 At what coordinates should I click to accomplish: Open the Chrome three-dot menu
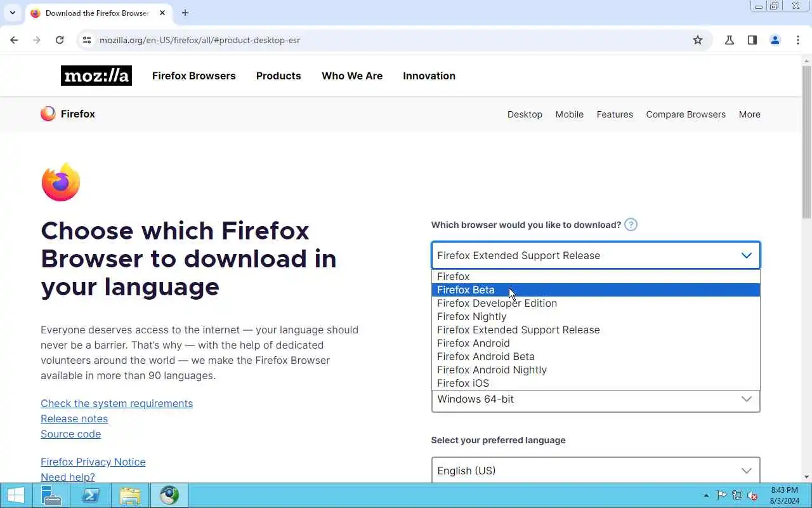click(x=798, y=40)
